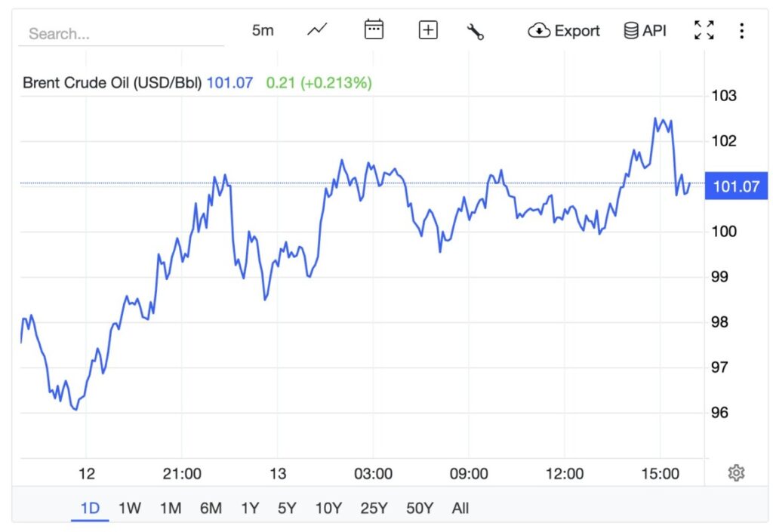The width and height of the screenshot is (773, 532).
Task: Select the 1D time range tab
Action: pos(90,508)
